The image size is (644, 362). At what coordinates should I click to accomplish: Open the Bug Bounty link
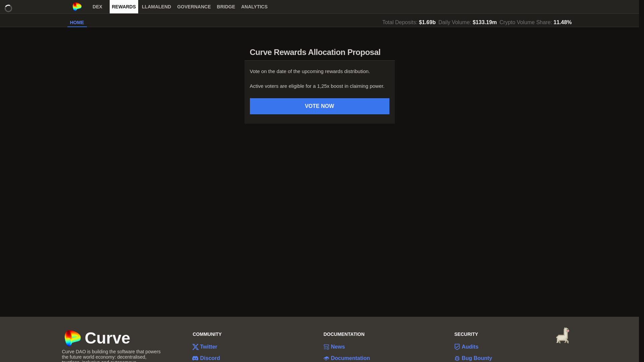pyautogui.click(x=477, y=358)
